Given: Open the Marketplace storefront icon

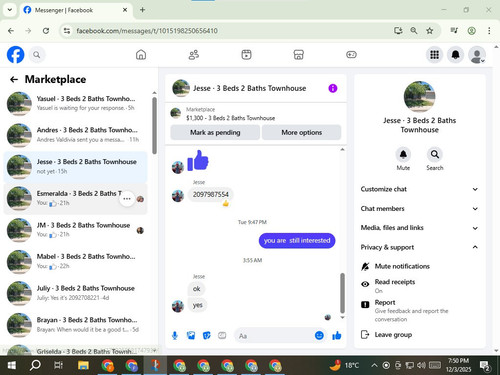Looking at the screenshot, I should click(x=299, y=55).
